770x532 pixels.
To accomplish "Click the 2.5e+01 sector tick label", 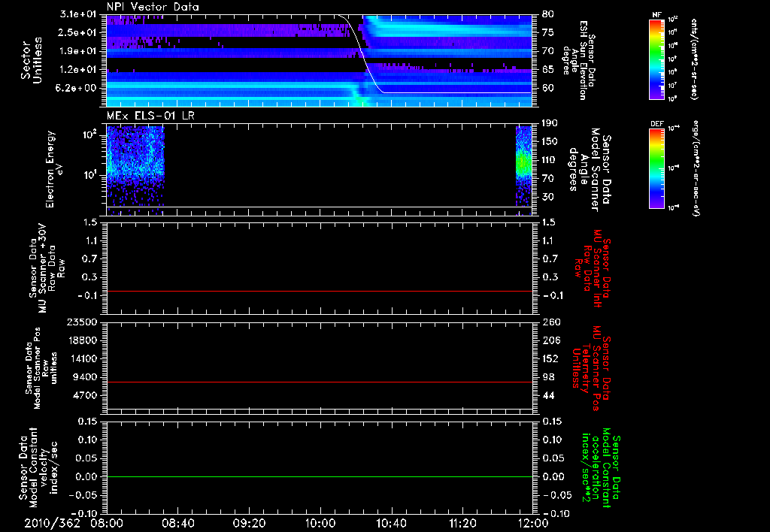I will point(77,32).
